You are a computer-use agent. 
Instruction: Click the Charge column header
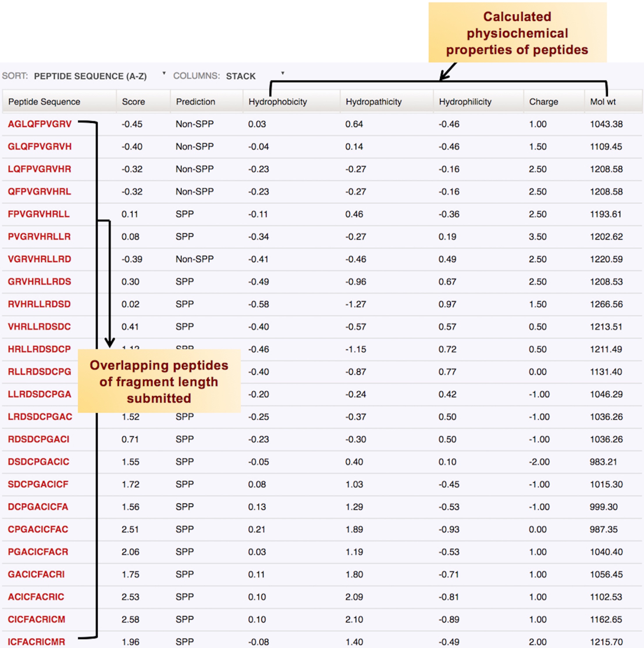coord(543,102)
